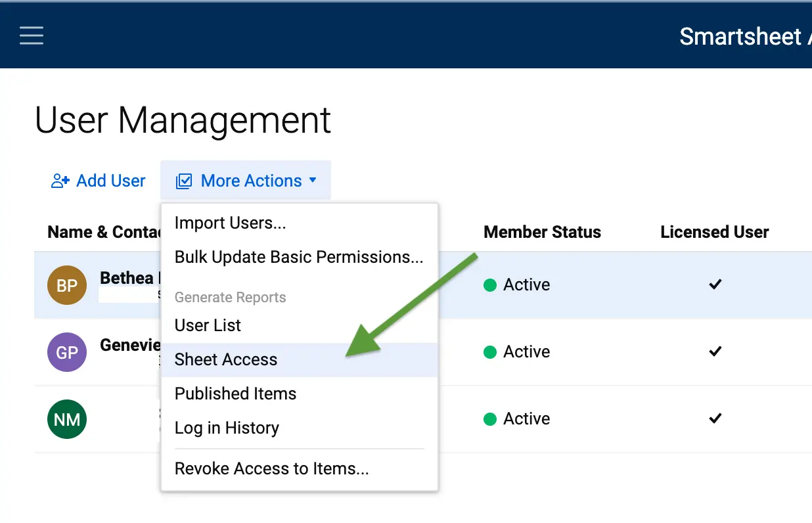Click the NM user avatar
This screenshot has width=812, height=523.
click(x=67, y=419)
